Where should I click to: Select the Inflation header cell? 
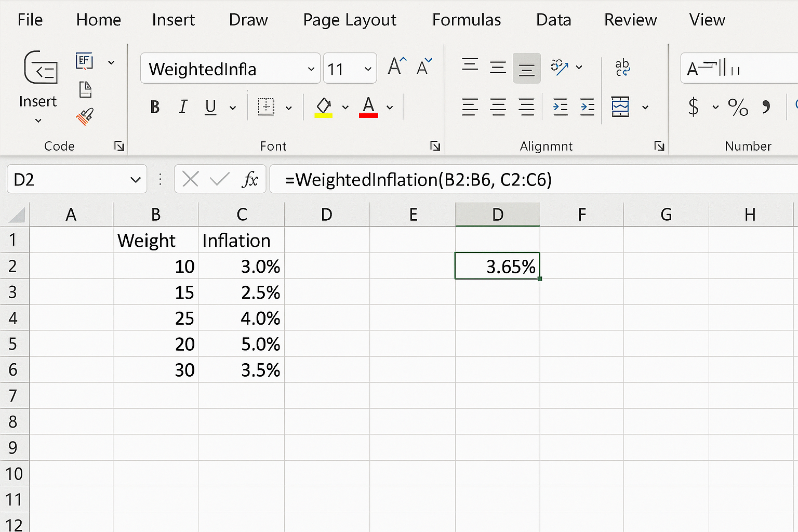click(x=241, y=240)
